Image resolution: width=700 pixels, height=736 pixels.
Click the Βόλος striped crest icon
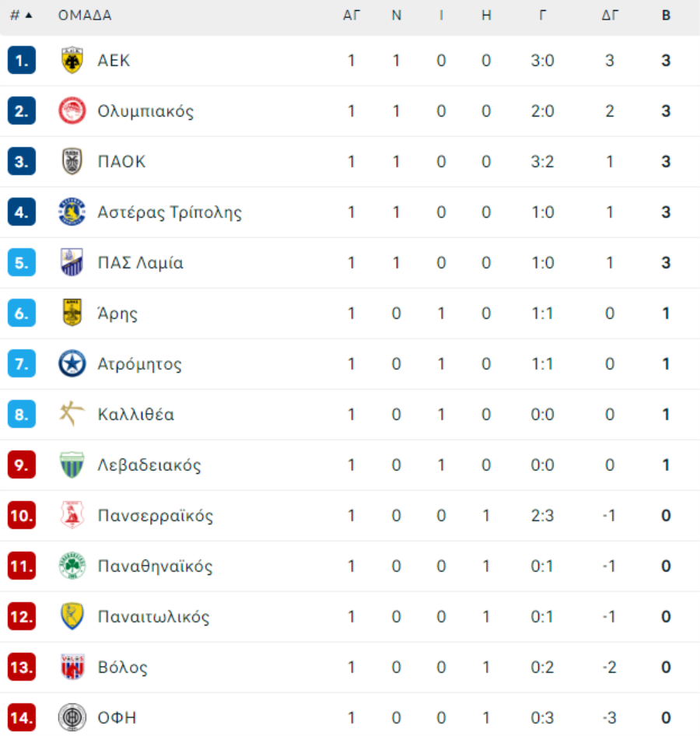click(x=72, y=667)
